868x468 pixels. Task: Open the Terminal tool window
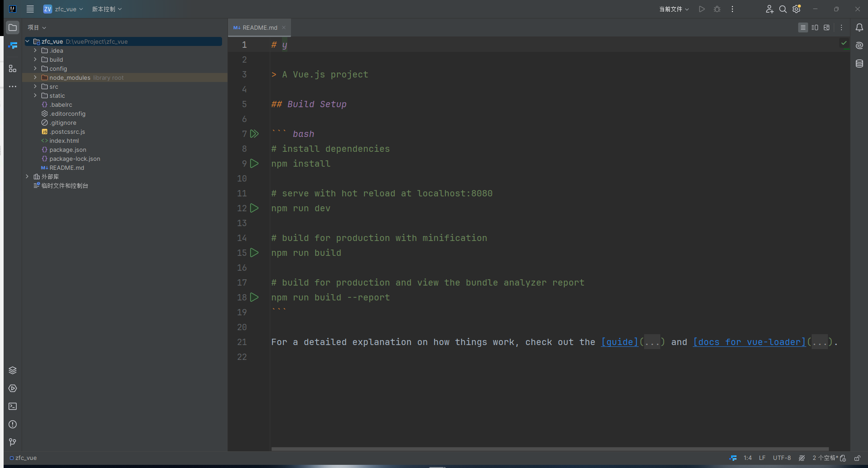coord(13,406)
